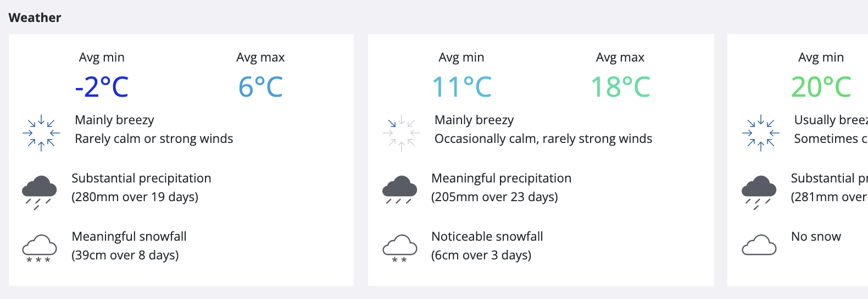The width and height of the screenshot is (868, 299).
Task: Click the Noticeable snowfall description text
Action: [x=487, y=236]
